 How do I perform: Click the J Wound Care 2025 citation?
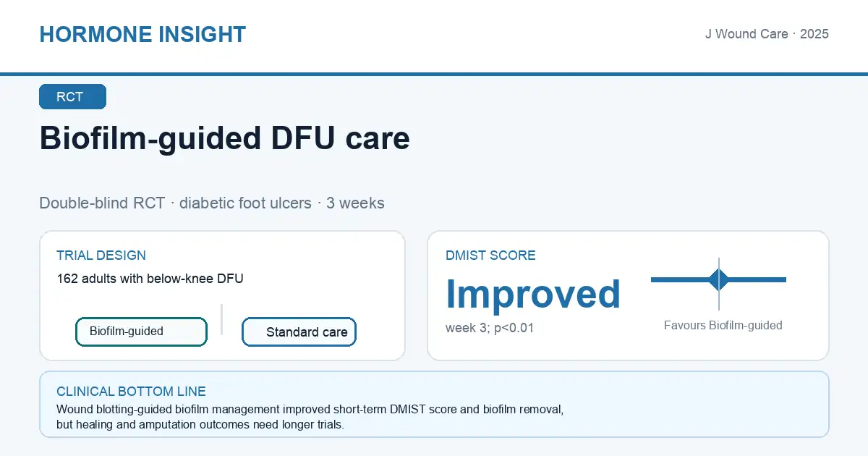[767, 34]
